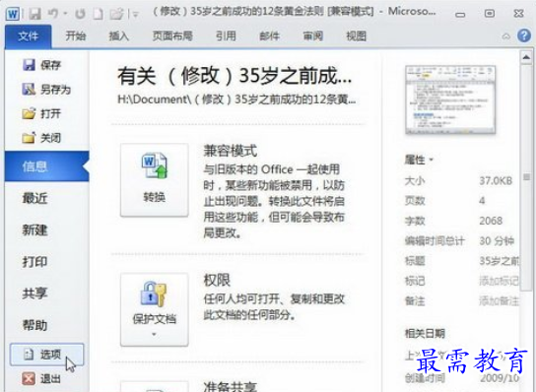Click the Open folder icon in quick access toolbar
The image size is (536, 392).
pyautogui.click(x=116, y=14)
